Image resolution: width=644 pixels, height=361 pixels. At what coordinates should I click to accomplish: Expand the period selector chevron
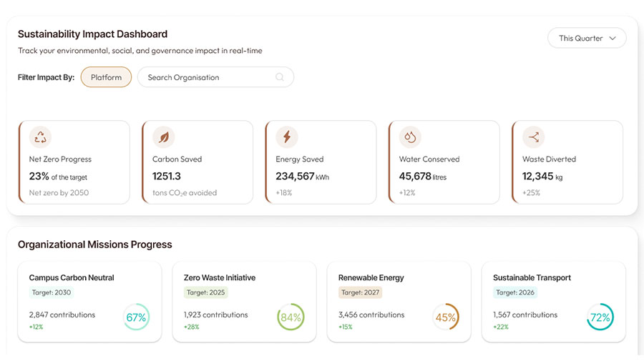click(x=613, y=39)
